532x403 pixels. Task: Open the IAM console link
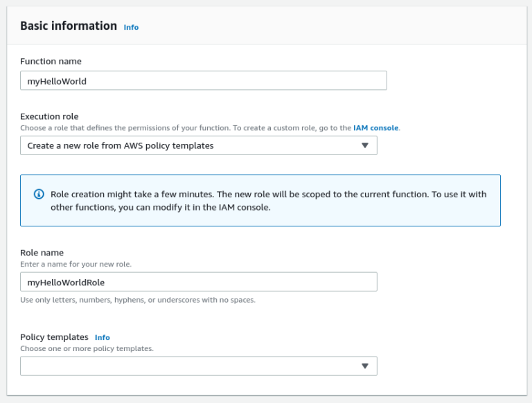click(x=376, y=128)
